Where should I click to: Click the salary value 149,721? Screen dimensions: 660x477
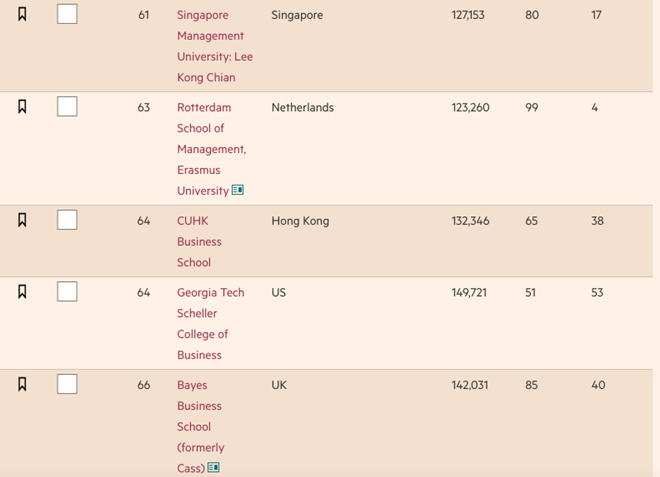(x=470, y=293)
